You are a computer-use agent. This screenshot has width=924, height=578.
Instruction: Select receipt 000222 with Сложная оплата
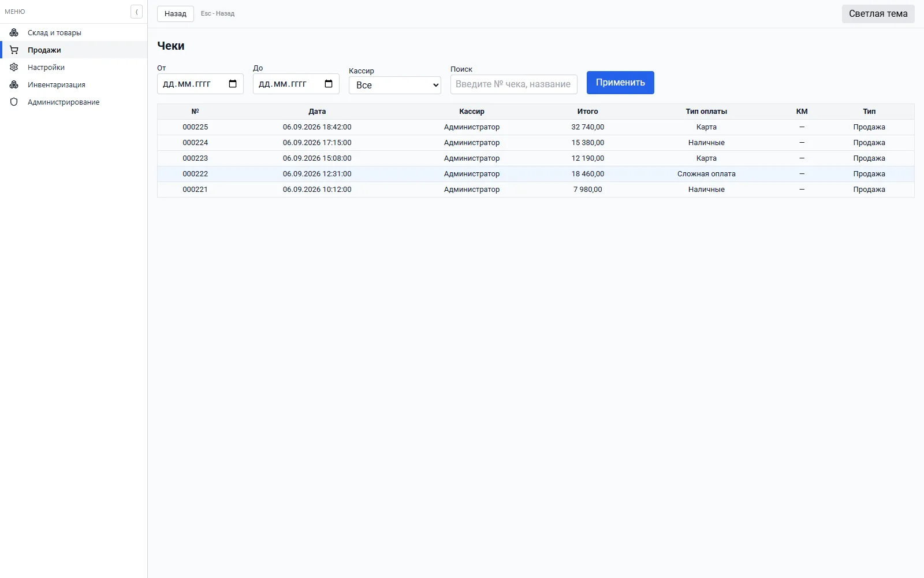coord(536,174)
